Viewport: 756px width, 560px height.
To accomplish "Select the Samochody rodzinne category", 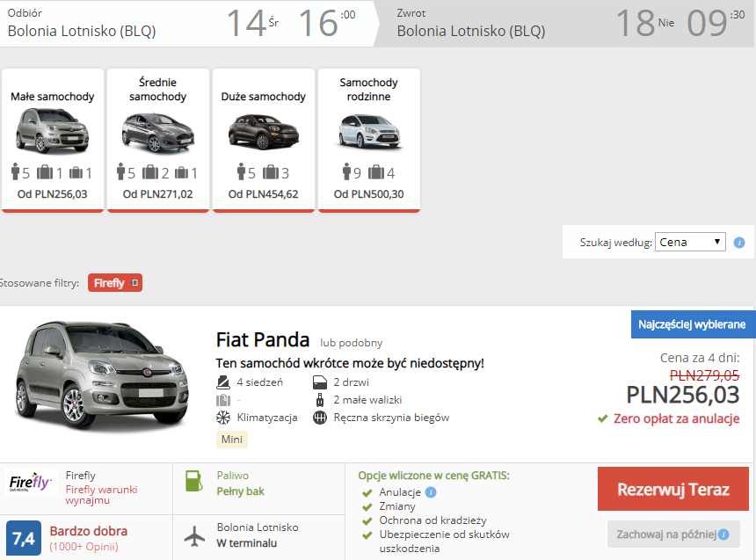I will pyautogui.click(x=369, y=140).
